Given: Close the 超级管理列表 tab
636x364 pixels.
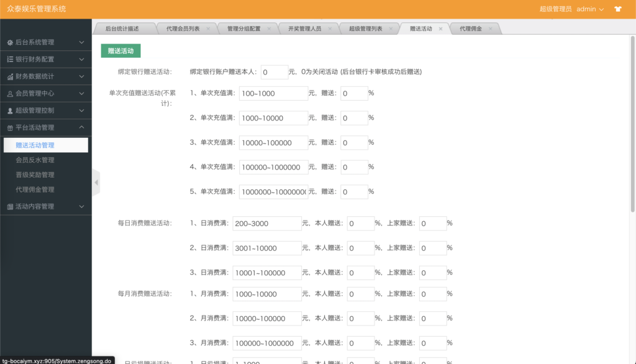Looking at the screenshot, I should tap(391, 29).
